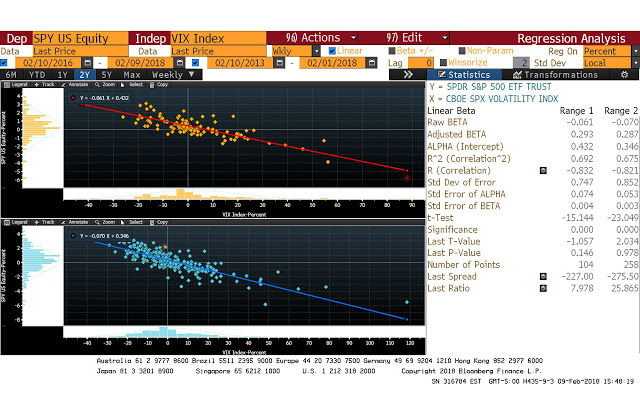Select the Max range tab
This screenshot has width=640, height=394.
coord(132,75)
